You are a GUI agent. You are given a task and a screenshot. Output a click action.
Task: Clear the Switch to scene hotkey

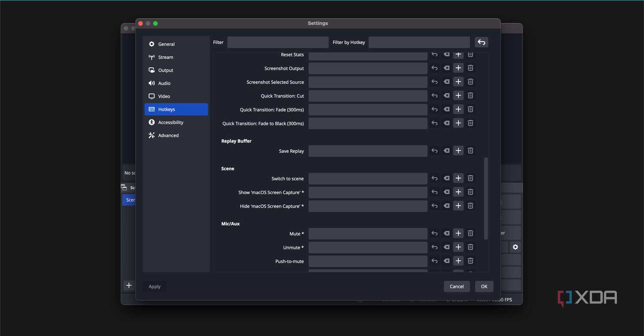447,178
